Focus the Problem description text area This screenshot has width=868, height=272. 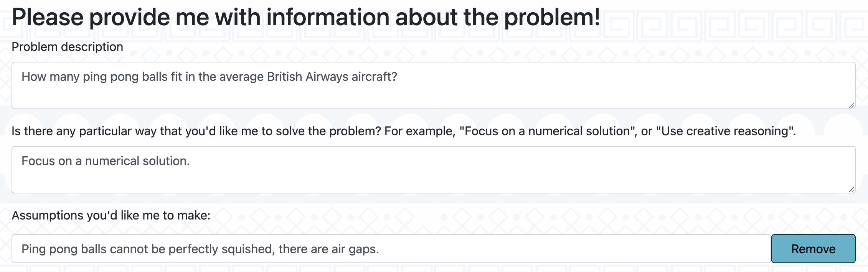coord(434,85)
